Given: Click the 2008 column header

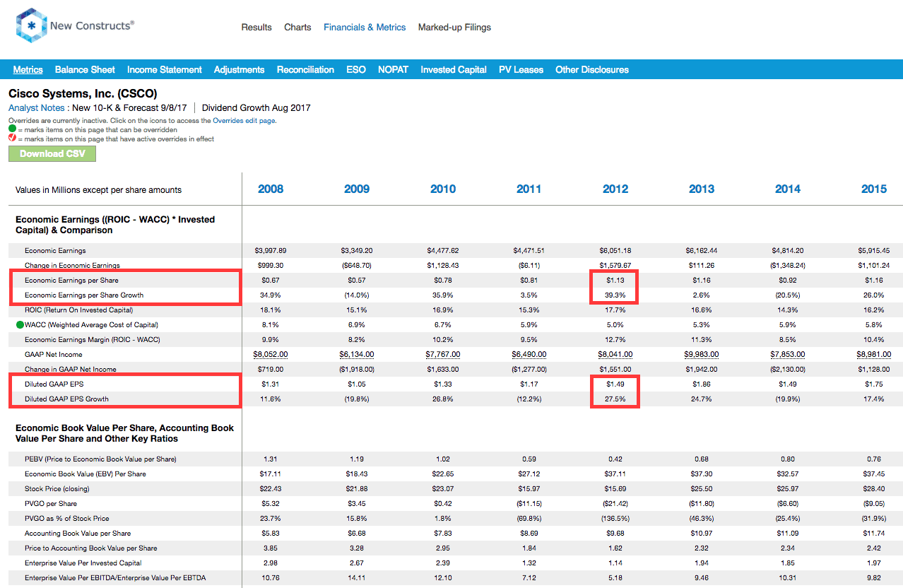Looking at the screenshot, I should 271,189.
